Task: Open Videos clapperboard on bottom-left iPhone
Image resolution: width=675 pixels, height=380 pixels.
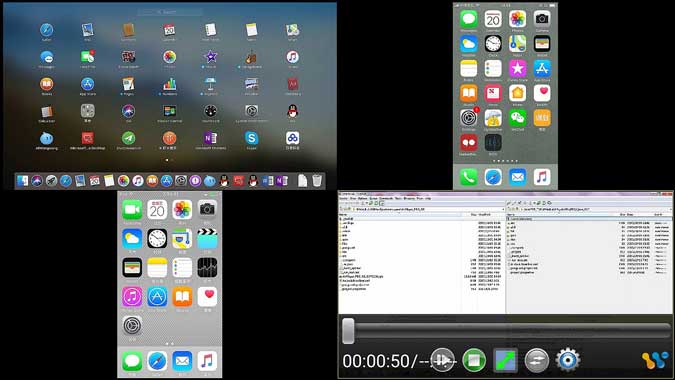Action: coord(207,238)
